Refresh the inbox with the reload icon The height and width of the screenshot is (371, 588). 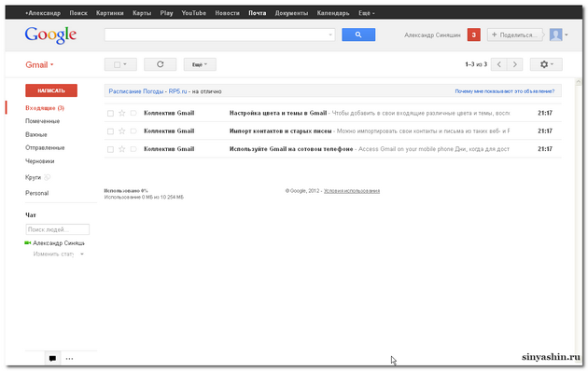click(x=161, y=64)
